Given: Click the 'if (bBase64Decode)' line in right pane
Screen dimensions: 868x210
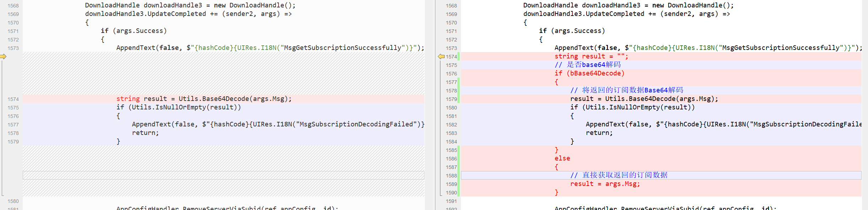Looking at the screenshot, I should tap(589, 73).
